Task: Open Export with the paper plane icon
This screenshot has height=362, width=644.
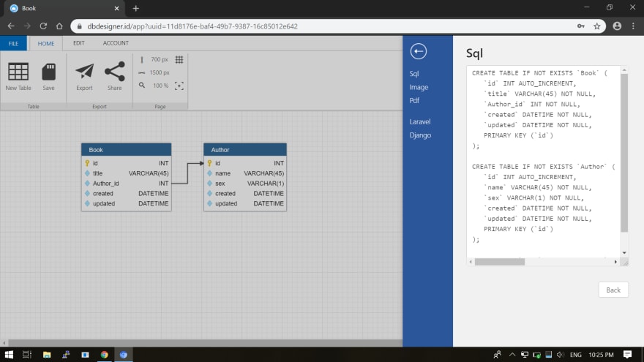Action: click(x=84, y=72)
